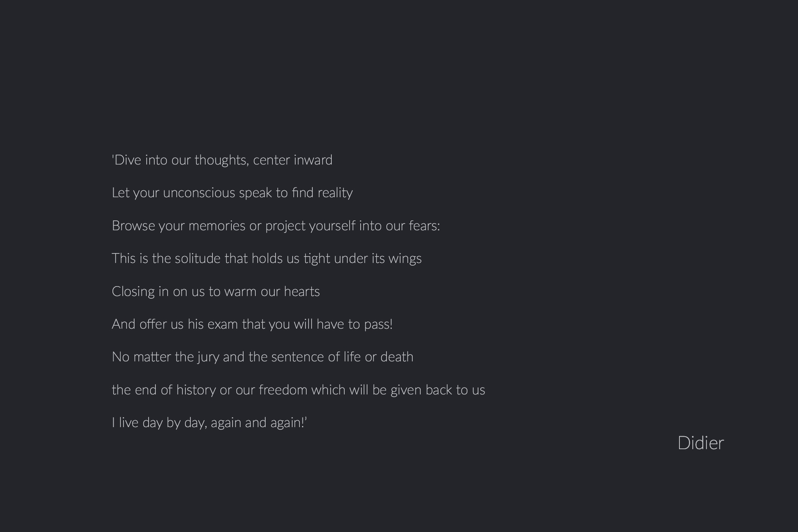Click the line starting 'No matter the jury'
This screenshot has width=798, height=532.
click(262, 357)
